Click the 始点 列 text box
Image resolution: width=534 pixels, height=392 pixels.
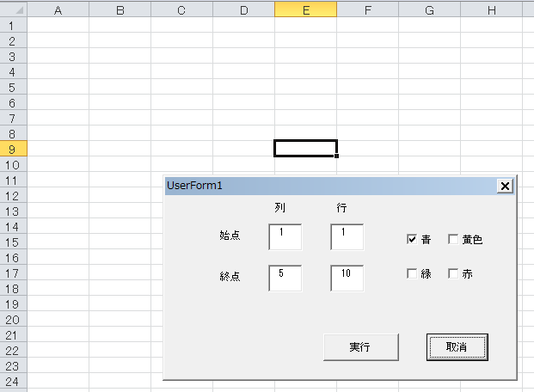tap(285, 237)
